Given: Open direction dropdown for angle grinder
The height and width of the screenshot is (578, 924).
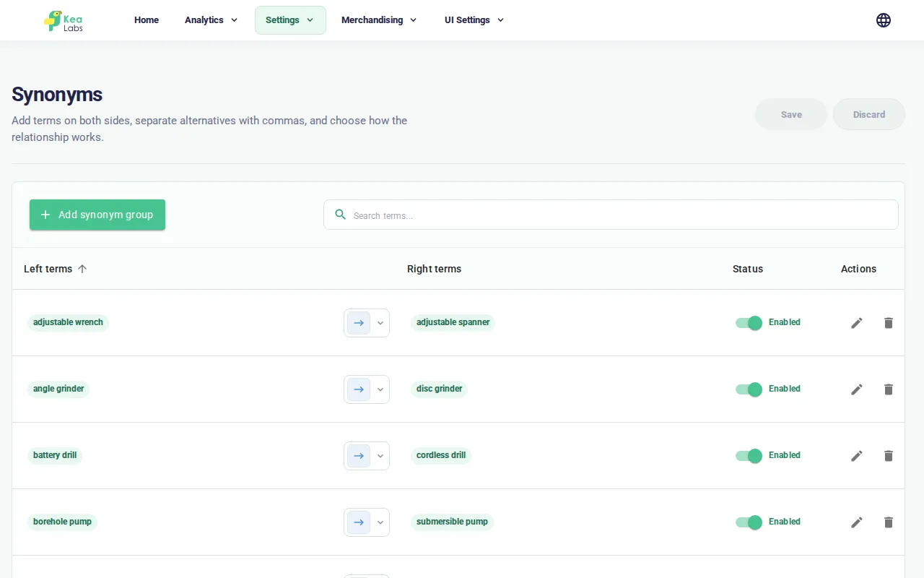Looking at the screenshot, I should 367,389.
